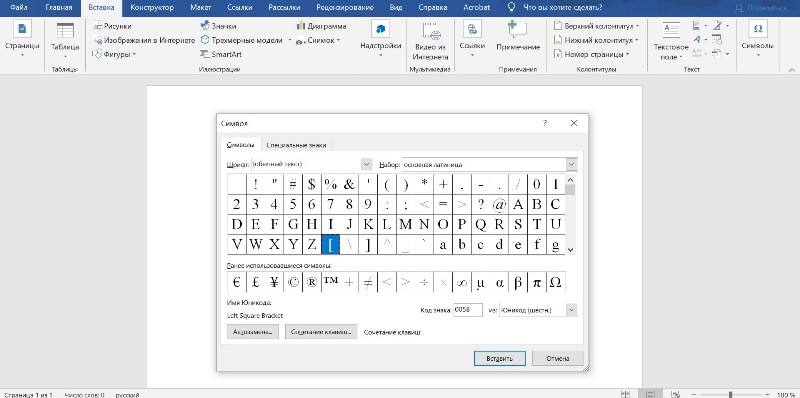Image resolution: width=800 pixels, height=398 pixels.
Task: Open the WordArt icon in Текст group
Action: [x=699, y=39]
